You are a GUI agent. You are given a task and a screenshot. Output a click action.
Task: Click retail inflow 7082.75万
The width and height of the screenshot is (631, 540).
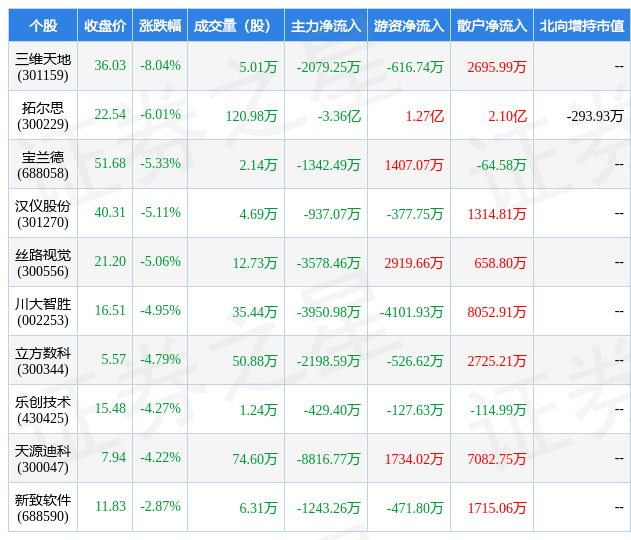coord(497,459)
